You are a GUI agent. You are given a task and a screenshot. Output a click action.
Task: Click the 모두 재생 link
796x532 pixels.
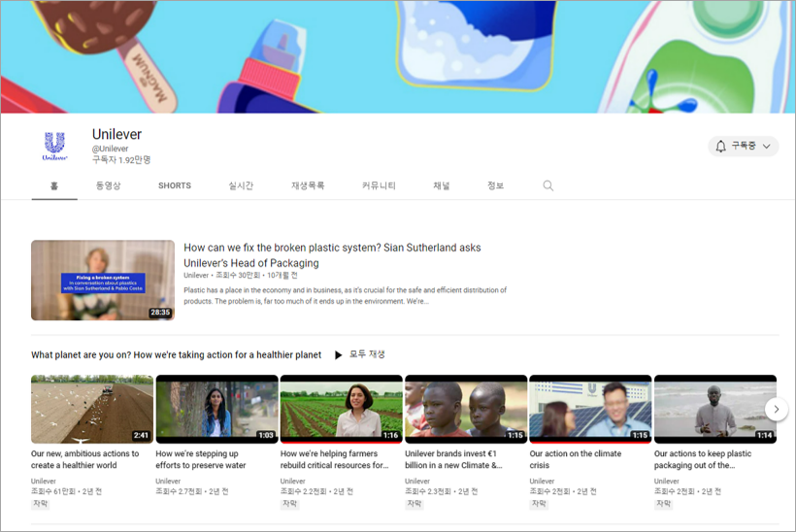pos(367,354)
